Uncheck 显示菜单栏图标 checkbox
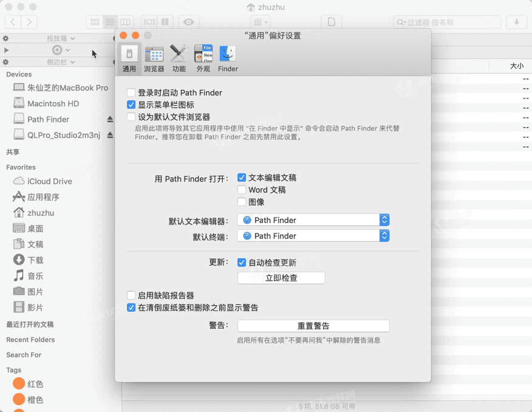 point(131,105)
